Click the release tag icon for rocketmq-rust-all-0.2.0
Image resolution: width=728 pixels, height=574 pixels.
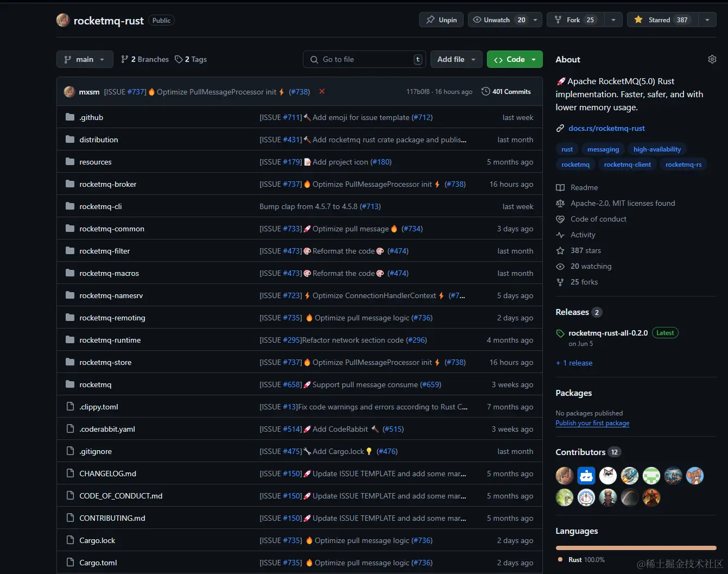(x=560, y=333)
